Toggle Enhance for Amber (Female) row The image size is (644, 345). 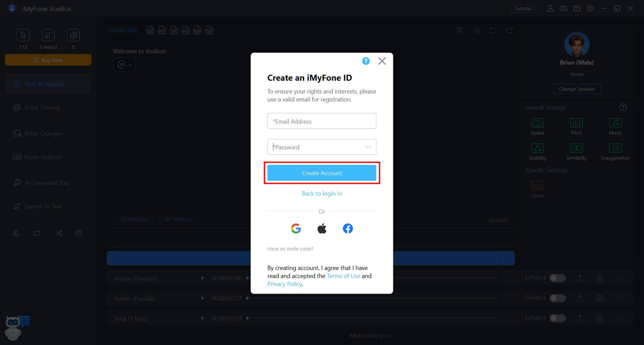557,298
